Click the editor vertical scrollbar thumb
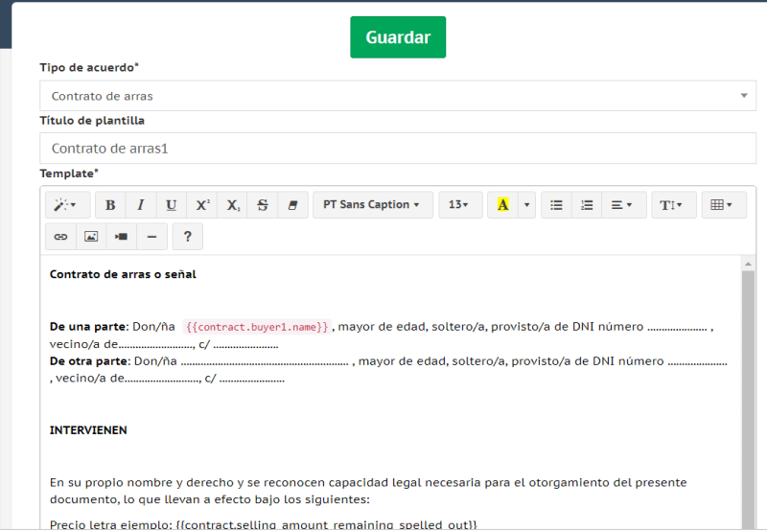 (x=748, y=399)
